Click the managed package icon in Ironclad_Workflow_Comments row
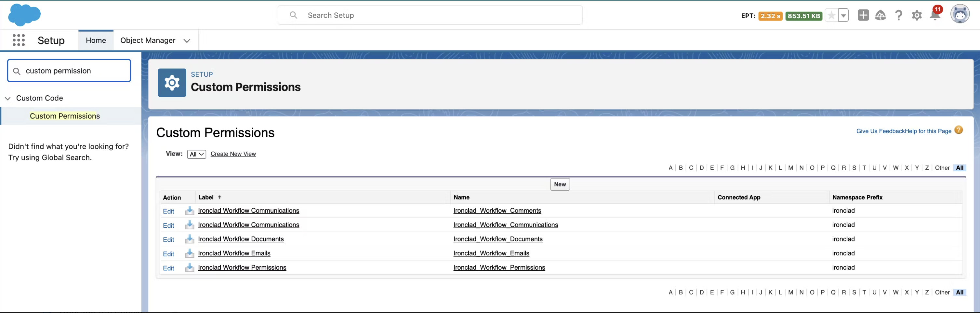 190,211
